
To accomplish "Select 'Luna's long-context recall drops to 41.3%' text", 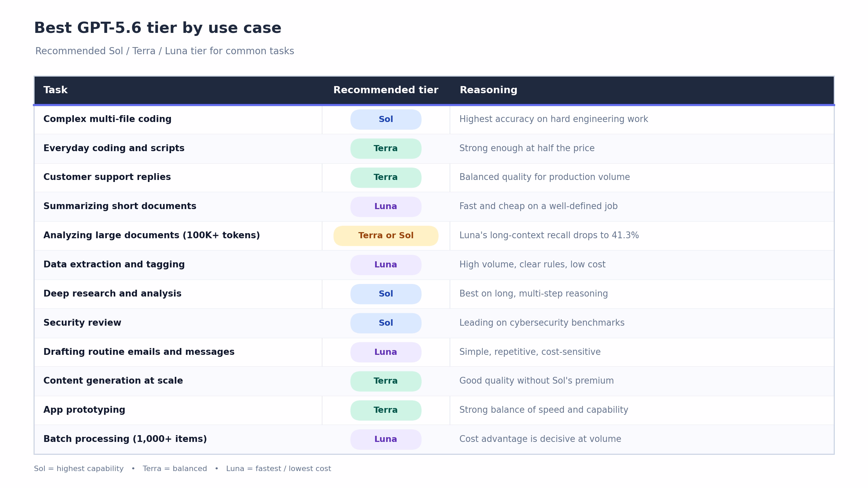I will click(x=549, y=236).
